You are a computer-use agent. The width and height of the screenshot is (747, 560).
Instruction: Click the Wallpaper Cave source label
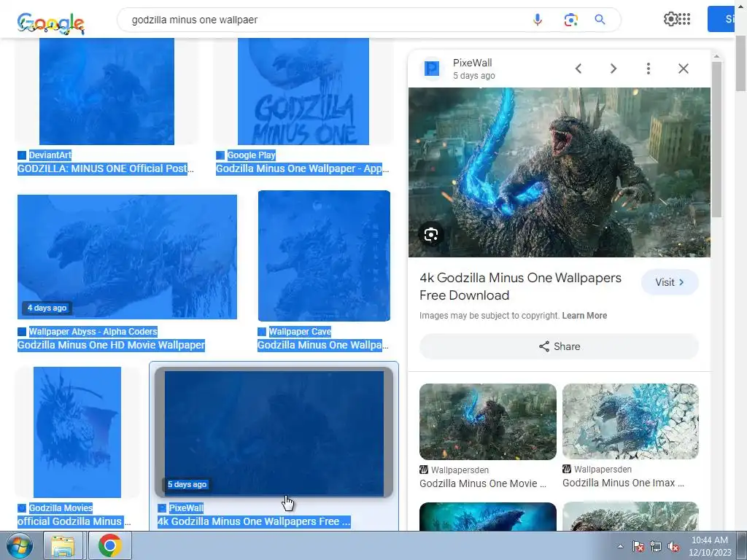tap(300, 332)
